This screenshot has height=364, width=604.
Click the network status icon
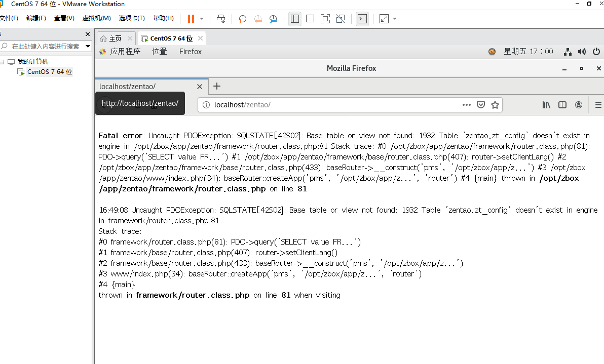(x=568, y=52)
